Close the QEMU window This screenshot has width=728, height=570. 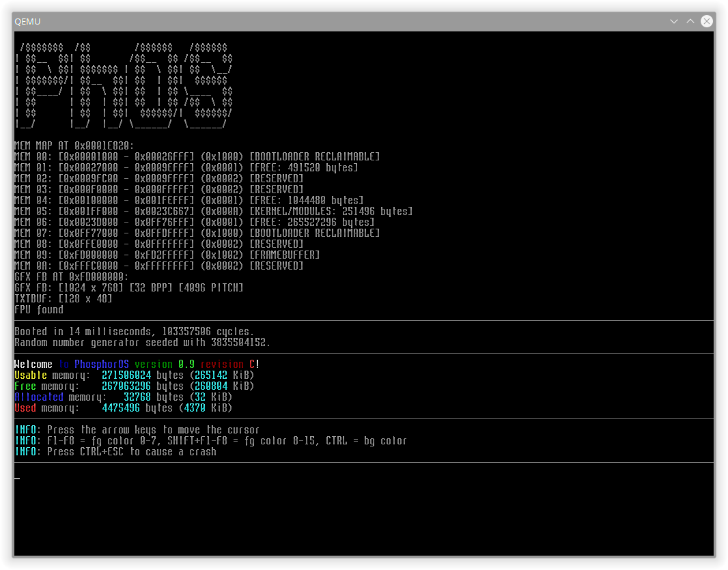pyautogui.click(x=706, y=21)
